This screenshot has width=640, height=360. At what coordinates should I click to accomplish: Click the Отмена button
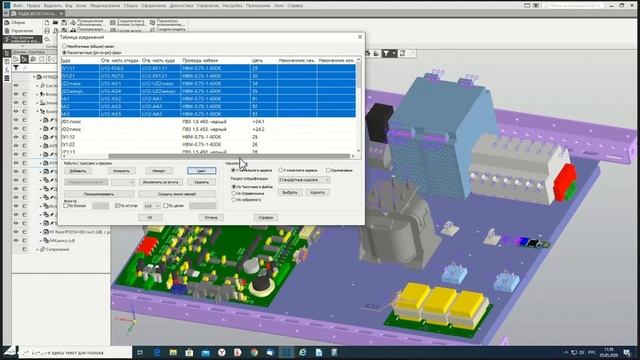click(211, 218)
